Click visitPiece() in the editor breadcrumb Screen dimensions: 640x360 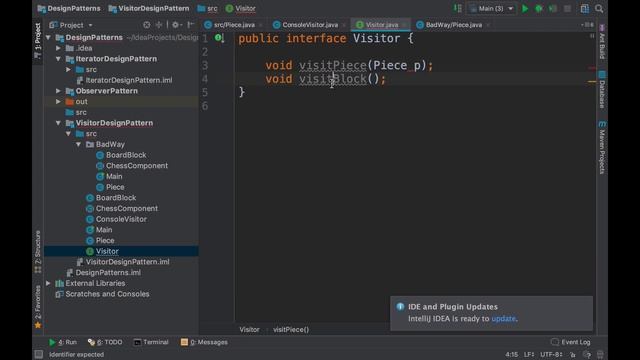tap(291, 330)
